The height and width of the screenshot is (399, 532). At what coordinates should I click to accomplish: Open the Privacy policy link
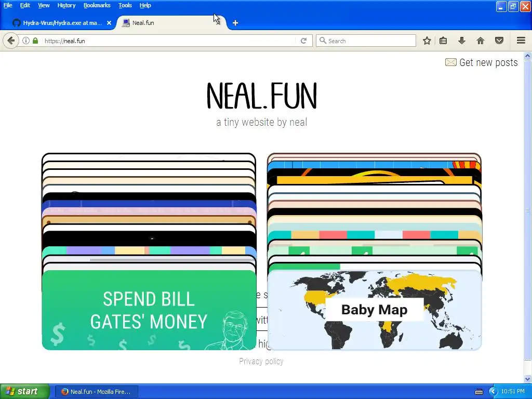point(261,362)
